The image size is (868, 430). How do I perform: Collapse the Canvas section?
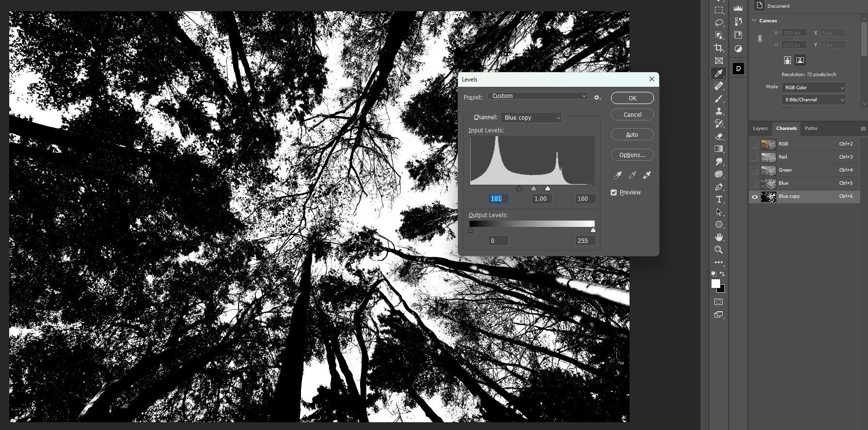pos(754,20)
